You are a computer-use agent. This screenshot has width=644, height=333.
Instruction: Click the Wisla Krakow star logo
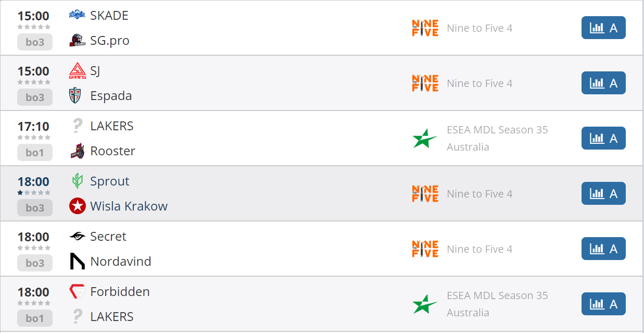77,206
